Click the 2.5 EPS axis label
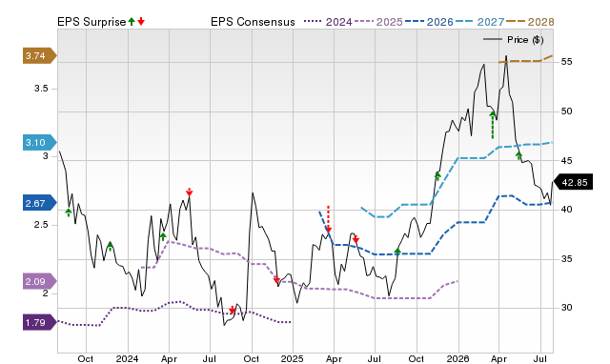The width and height of the screenshot is (610, 364). [x=41, y=225]
